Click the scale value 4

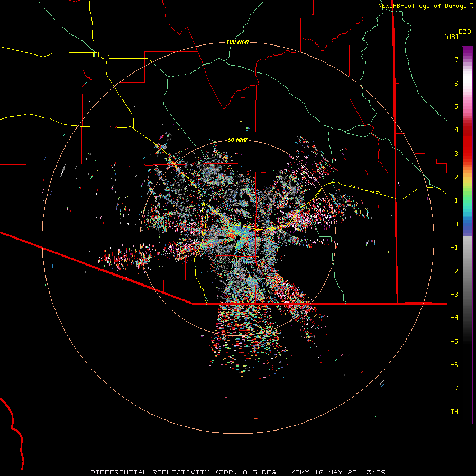(x=456, y=130)
